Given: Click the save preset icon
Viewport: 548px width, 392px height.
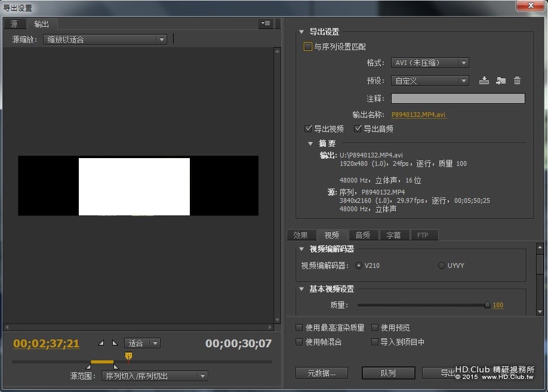Looking at the screenshot, I should 484,81.
